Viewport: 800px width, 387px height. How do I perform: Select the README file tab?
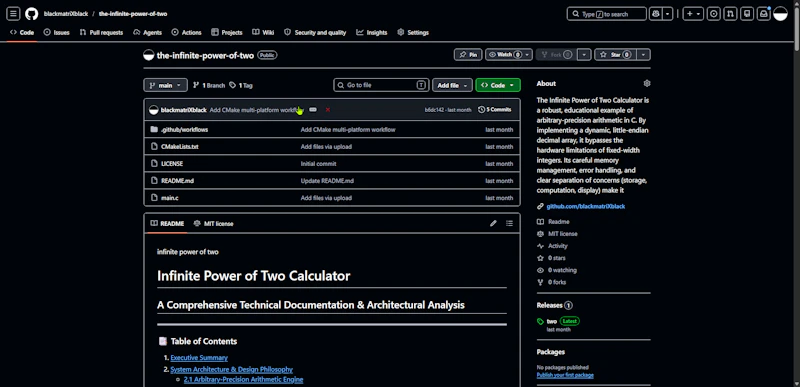point(167,223)
